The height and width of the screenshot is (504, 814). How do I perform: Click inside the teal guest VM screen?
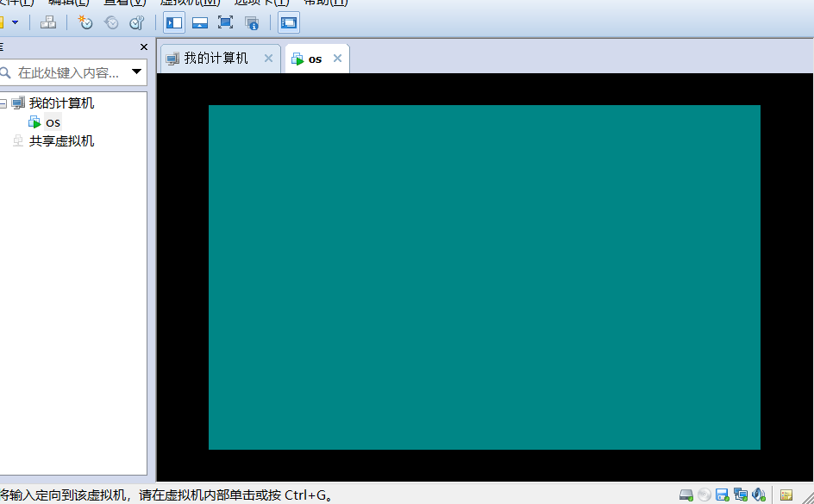485,277
